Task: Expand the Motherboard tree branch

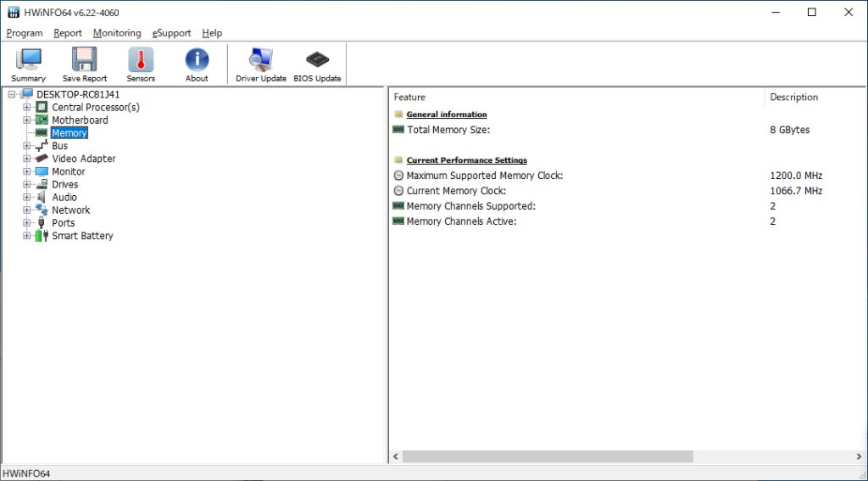Action: click(x=27, y=120)
